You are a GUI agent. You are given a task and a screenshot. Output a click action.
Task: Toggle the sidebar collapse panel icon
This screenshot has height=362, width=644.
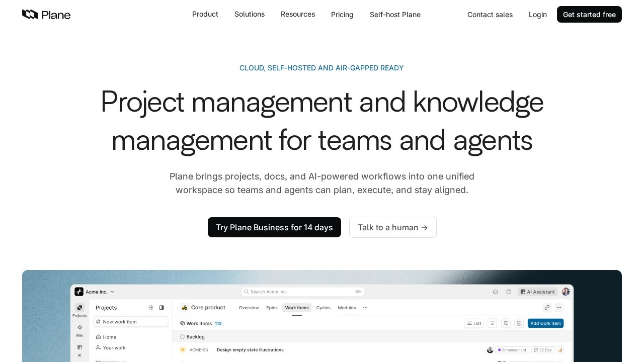162,308
